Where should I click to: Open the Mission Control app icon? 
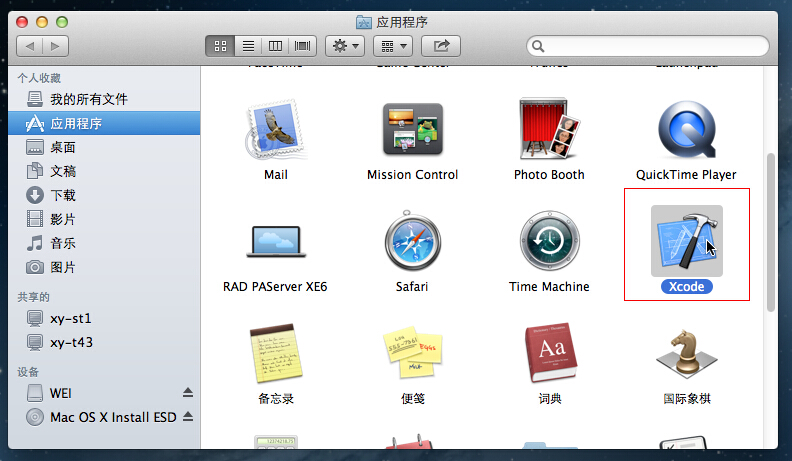click(x=413, y=129)
